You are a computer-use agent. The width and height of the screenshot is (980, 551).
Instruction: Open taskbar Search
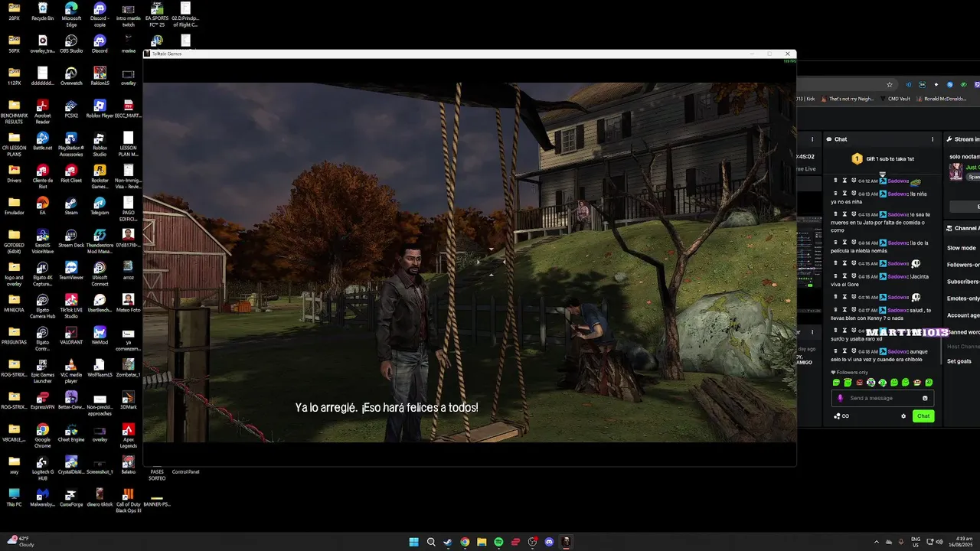(x=431, y=542)
